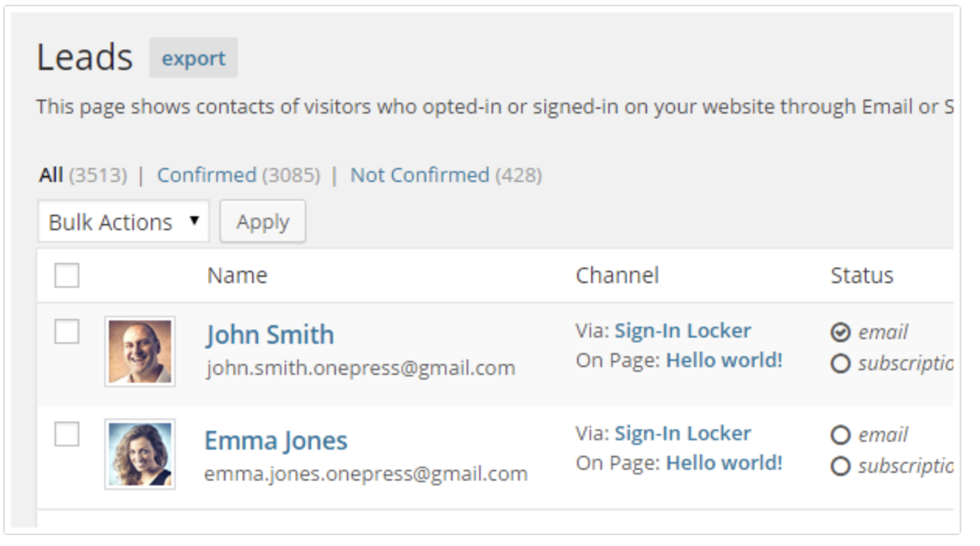Click Emma Jones's avatar photo

pos(140,454)
